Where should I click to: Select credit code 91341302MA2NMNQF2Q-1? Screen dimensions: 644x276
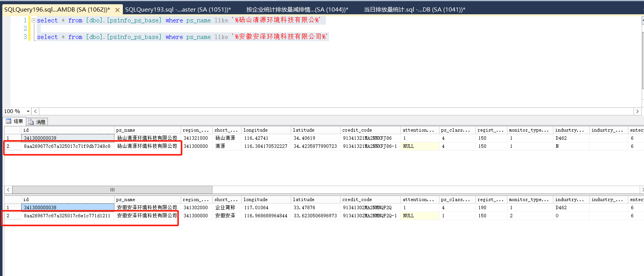370,216
